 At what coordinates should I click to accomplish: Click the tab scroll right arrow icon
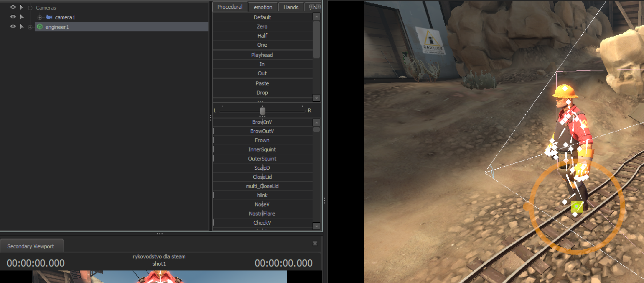[x=318, y=7]
